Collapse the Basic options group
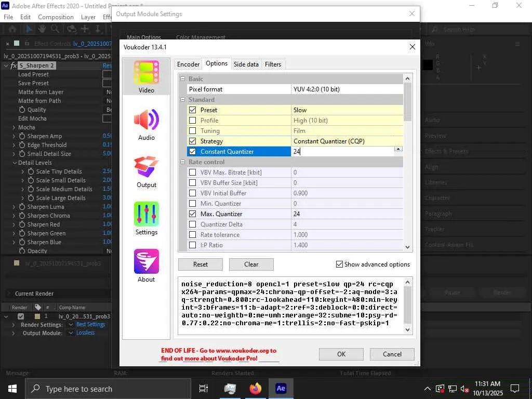532x399 pixels. [x=183, y=79]
